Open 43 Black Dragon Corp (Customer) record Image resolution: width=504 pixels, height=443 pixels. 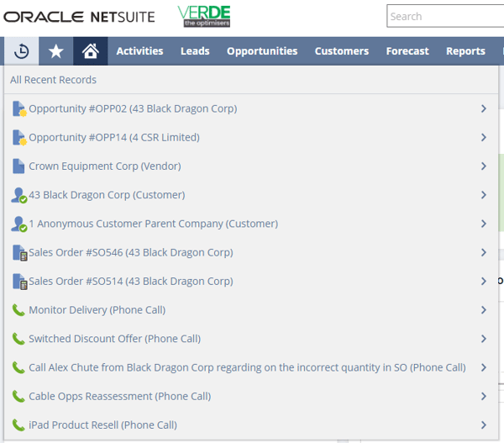107,195
